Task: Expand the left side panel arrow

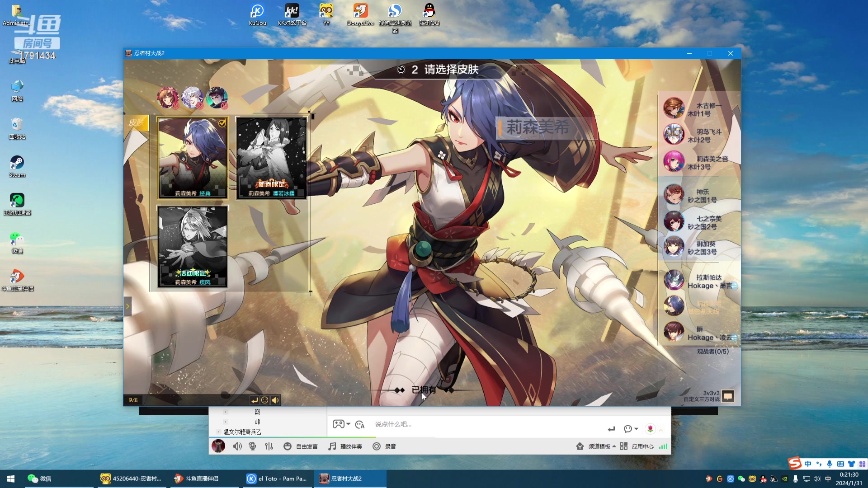Action: coord(127,306)
